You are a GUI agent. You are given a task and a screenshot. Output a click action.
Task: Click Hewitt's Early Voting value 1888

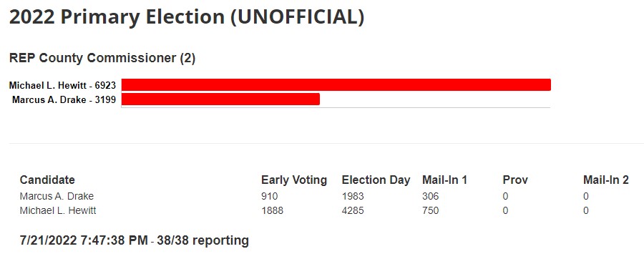pyautogui.click(x=273, y=210)
